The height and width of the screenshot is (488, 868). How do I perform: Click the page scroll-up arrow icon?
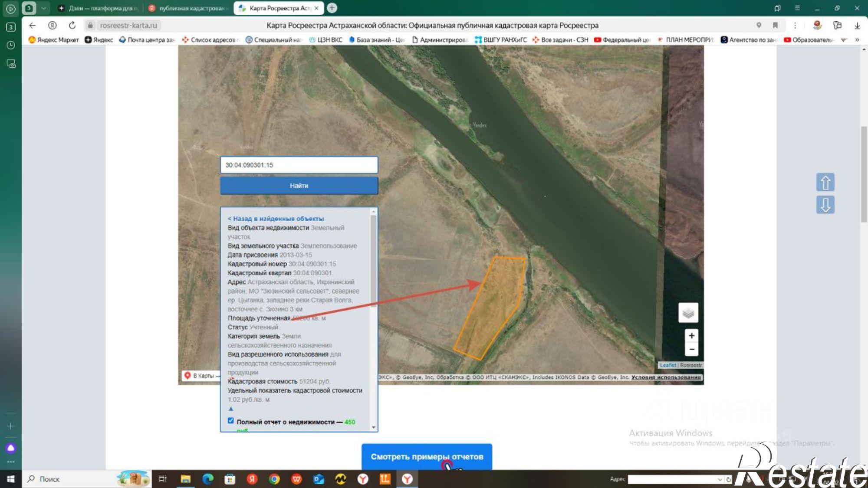pyautogui.click(x=825, y=182)
